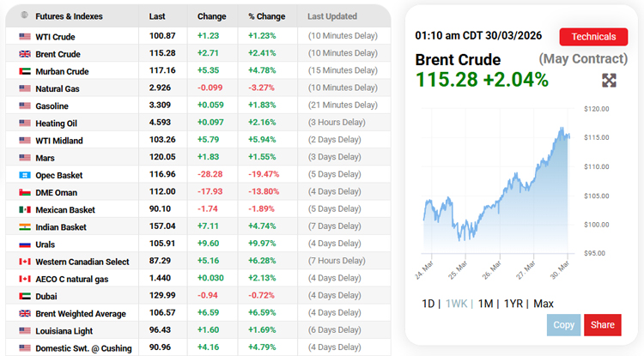The width and height of the screenshot is (644, 356).
Task: Click the US flag next to WTI Crude
Action: click(x=24, y=37)
